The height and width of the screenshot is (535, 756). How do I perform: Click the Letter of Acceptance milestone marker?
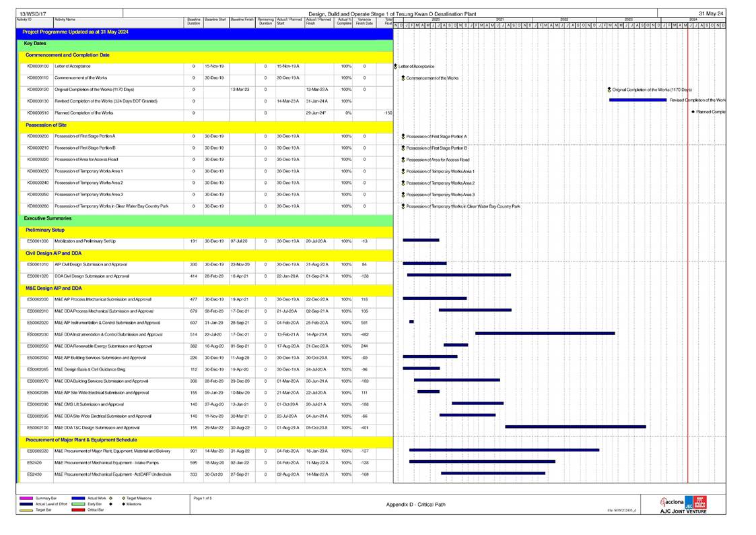coord(395,66)
